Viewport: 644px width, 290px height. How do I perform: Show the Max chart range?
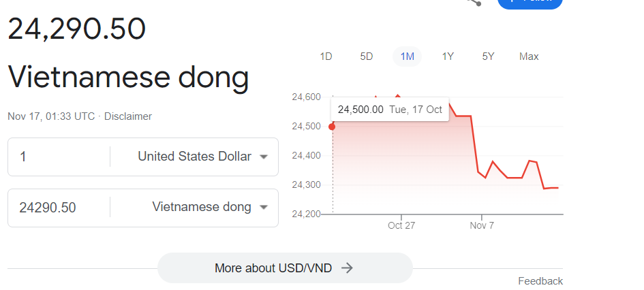point(529,57)
